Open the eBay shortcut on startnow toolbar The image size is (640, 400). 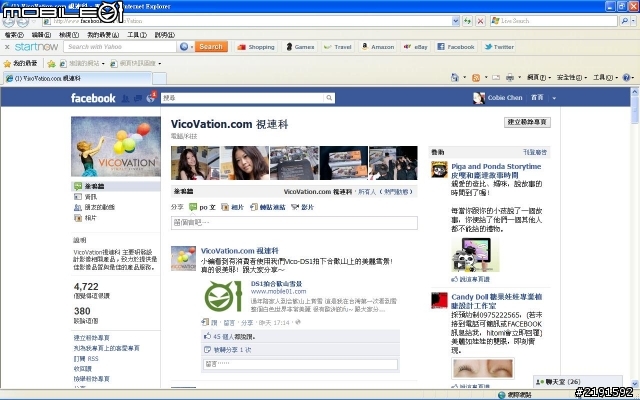point(416,47)
